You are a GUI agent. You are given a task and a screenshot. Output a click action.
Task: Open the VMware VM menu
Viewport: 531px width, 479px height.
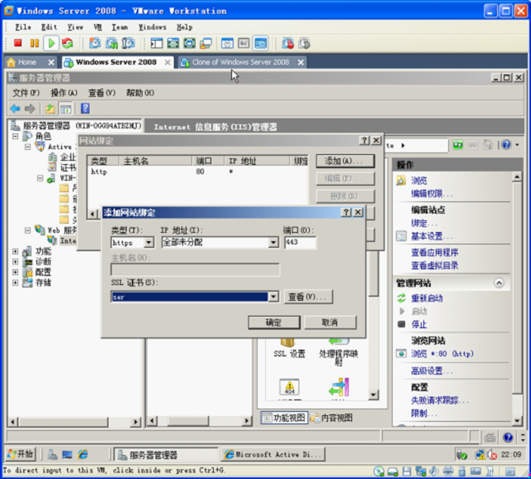98,27
